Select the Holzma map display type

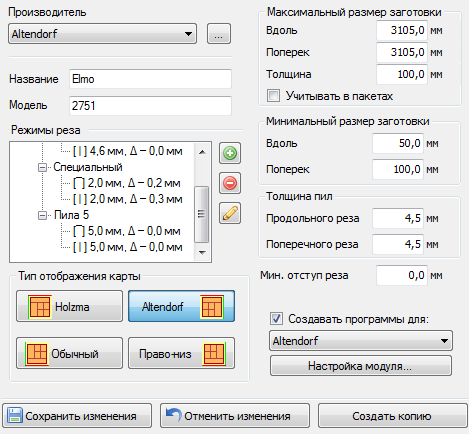(x=69, y=306)
